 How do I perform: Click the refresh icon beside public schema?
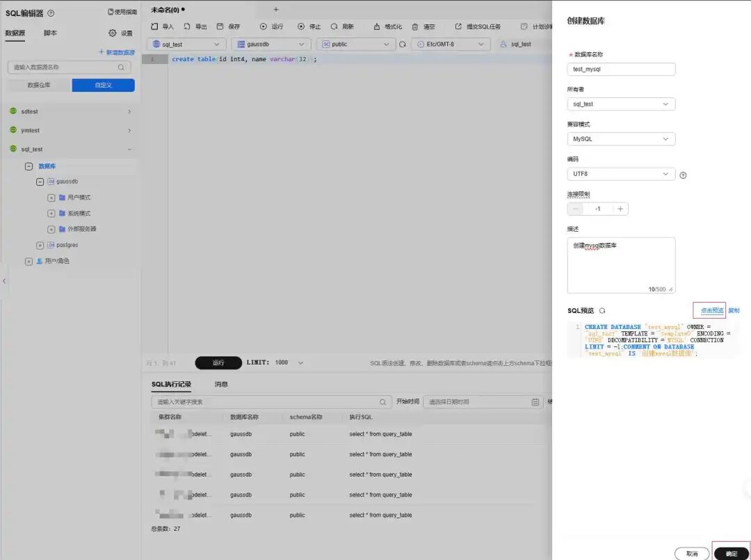click(x=403, y=44)
